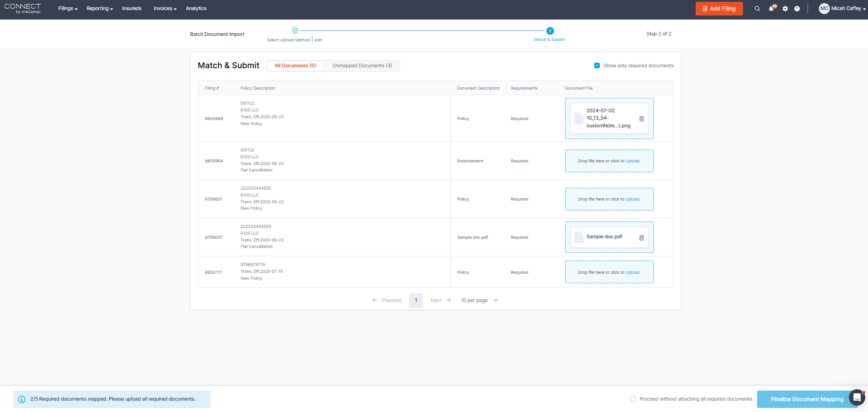This screenshot has height=412, width=868.
Task: Click filing number 8655888
Action: (214, 119)
